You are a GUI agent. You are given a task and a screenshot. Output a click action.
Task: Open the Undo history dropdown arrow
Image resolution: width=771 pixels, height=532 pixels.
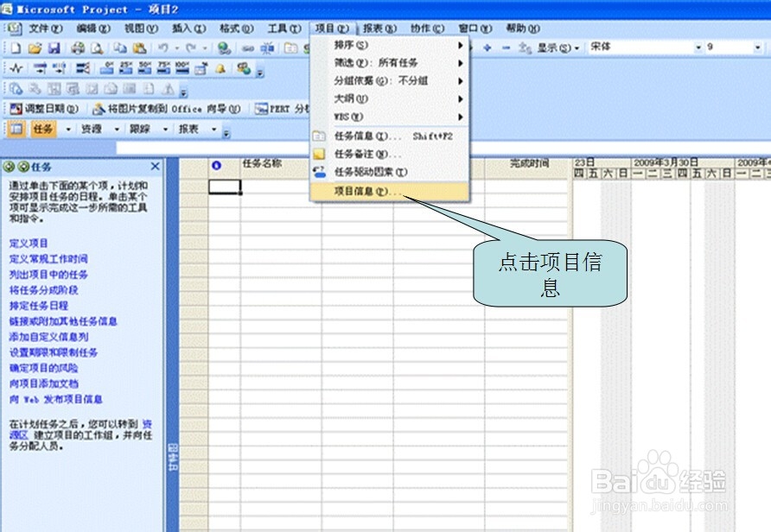coord(177,48)
